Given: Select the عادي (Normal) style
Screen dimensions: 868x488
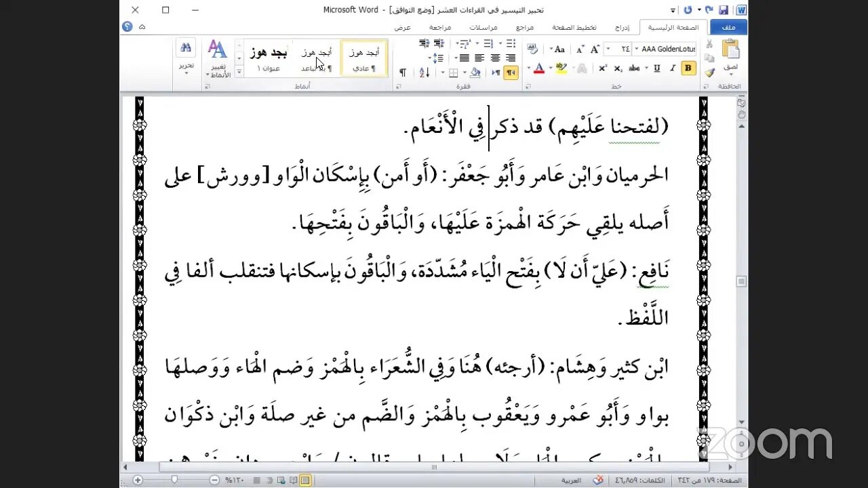Looking at the screenshot, I should coord(365,58).
